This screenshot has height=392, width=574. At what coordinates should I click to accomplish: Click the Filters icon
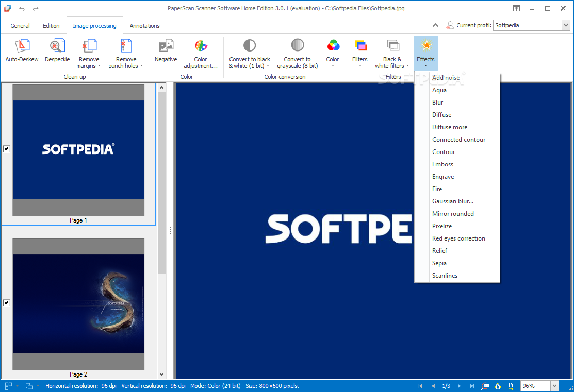click(360, 46)
